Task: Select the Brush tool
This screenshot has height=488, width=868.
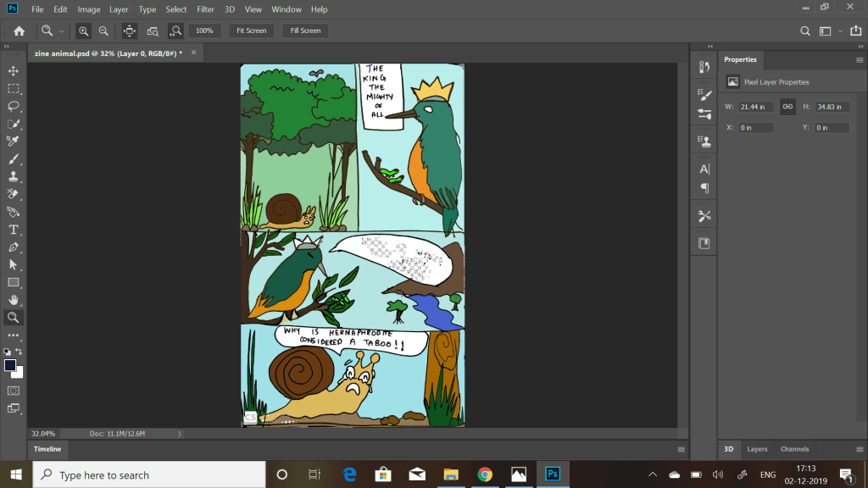Action: (14, 159)
